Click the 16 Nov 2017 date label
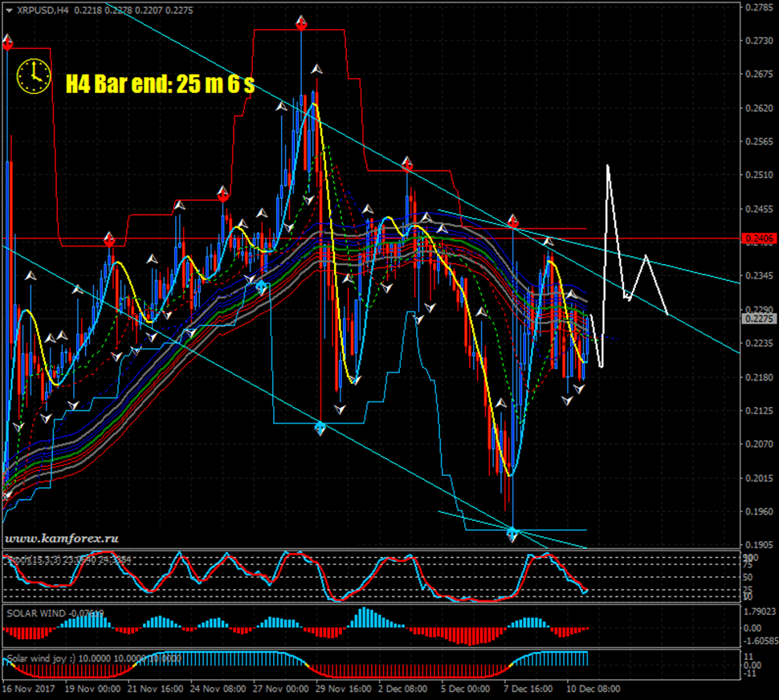 [27, 689]
